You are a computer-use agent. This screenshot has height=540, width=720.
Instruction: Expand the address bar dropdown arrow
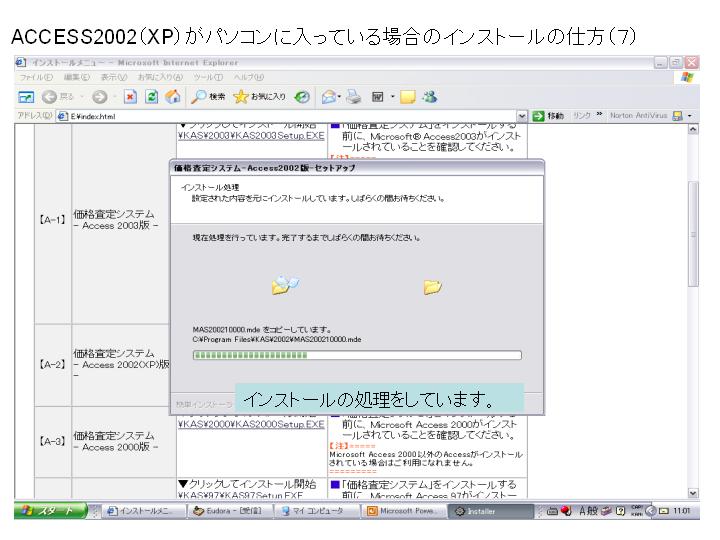[522, 116]
